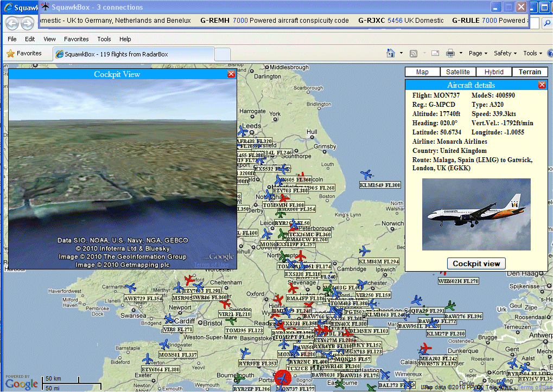Click the G-RJXC 5456 ticker entry
This screenshot has height=392, width=553.
point(401,21)
